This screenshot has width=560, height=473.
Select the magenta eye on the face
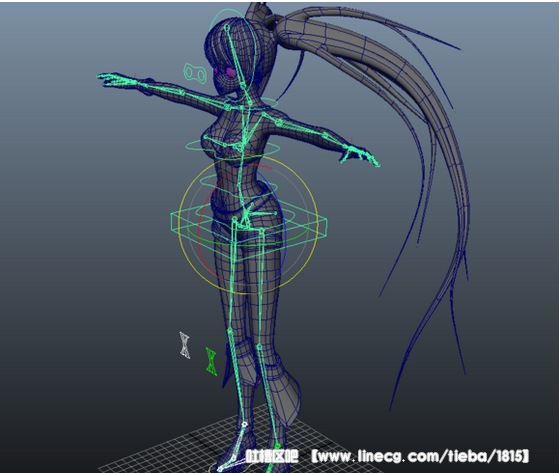tap(230, 72)
